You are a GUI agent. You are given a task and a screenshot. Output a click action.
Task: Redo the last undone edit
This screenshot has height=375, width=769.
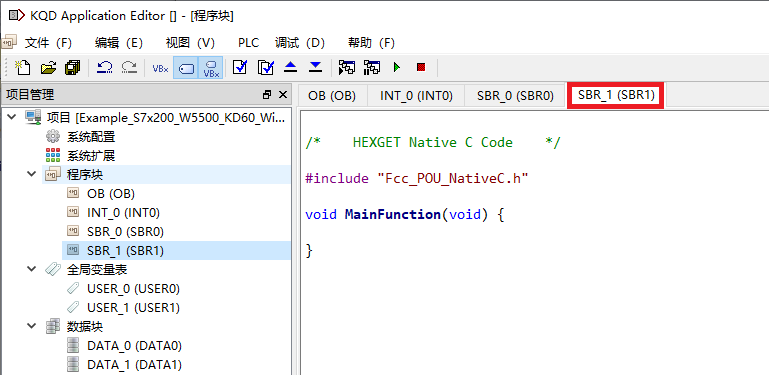tap(129, 68)
